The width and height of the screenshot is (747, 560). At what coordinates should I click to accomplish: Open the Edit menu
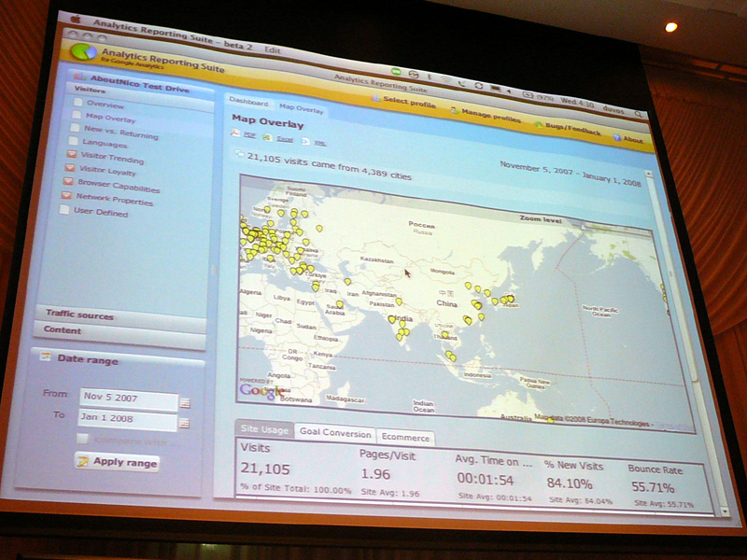[273, 49]
